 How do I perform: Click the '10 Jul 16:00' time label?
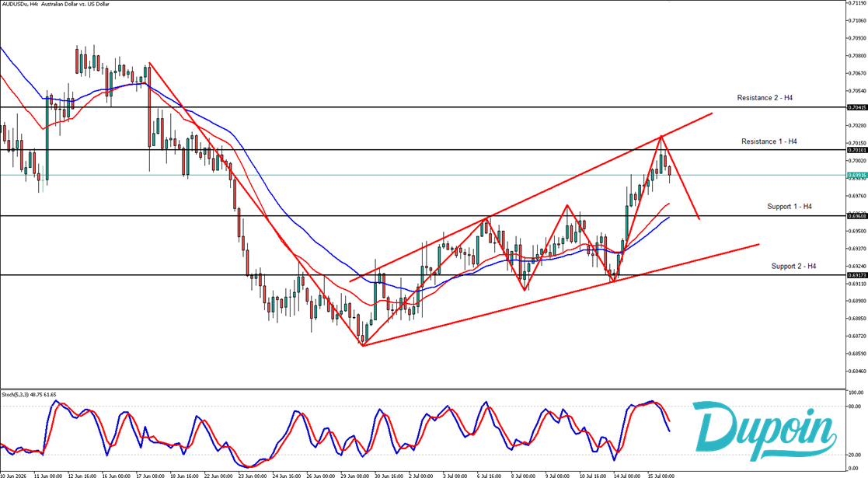(x=594, y=475)
